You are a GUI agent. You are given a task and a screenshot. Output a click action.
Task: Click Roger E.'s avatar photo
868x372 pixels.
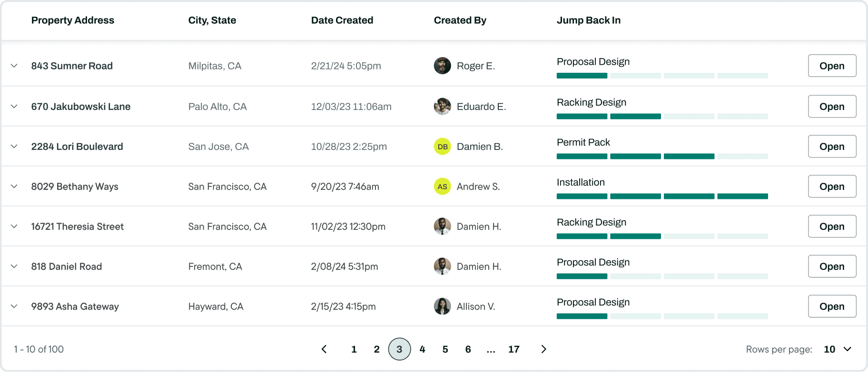click(442, 66)
